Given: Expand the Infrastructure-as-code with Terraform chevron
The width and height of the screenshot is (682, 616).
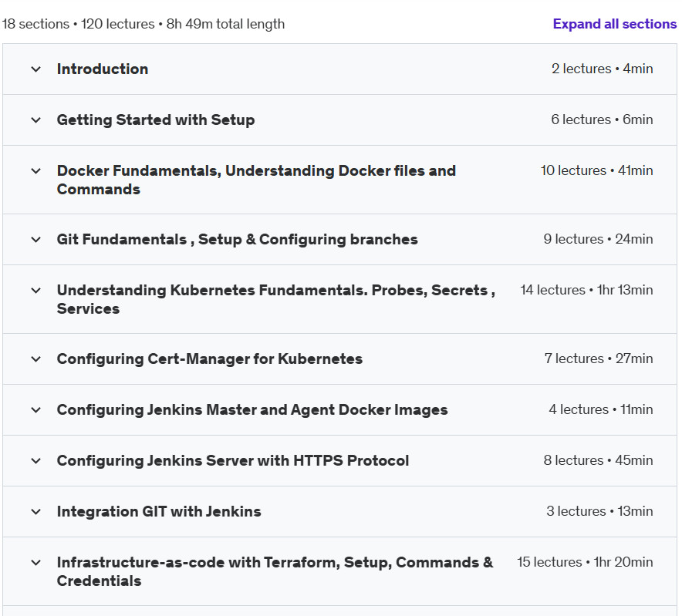Looking at the screenshot, I should click(x=36, y=563).
